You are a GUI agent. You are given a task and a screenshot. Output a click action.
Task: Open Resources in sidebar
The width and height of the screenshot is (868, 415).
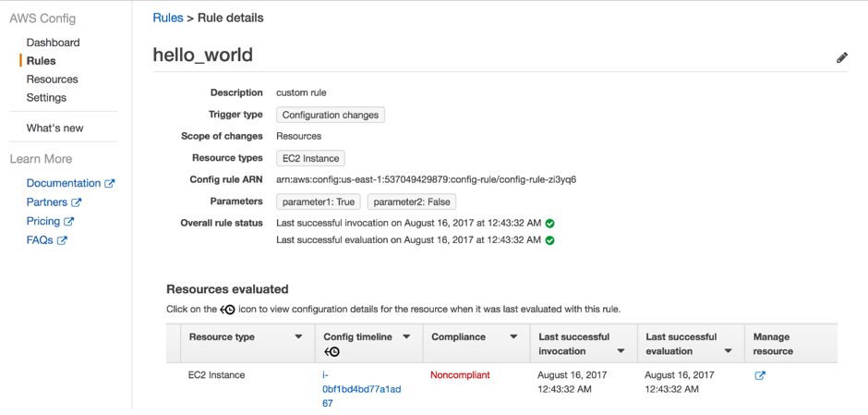[52, 79]
